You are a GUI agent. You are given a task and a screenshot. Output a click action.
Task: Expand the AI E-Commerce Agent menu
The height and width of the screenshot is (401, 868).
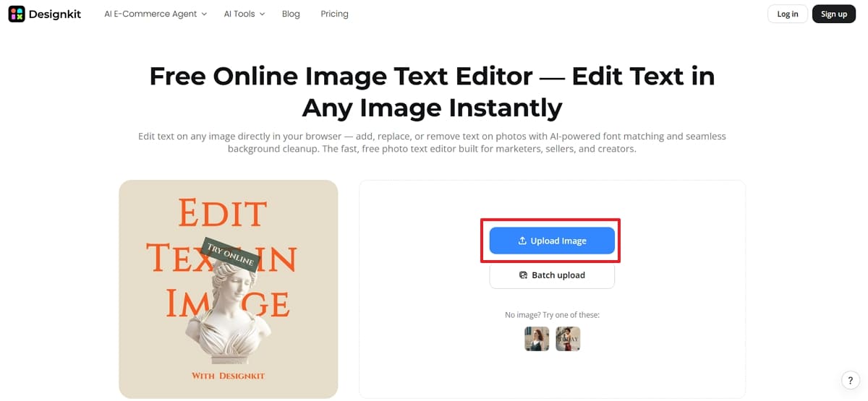(x=156, y=14)
